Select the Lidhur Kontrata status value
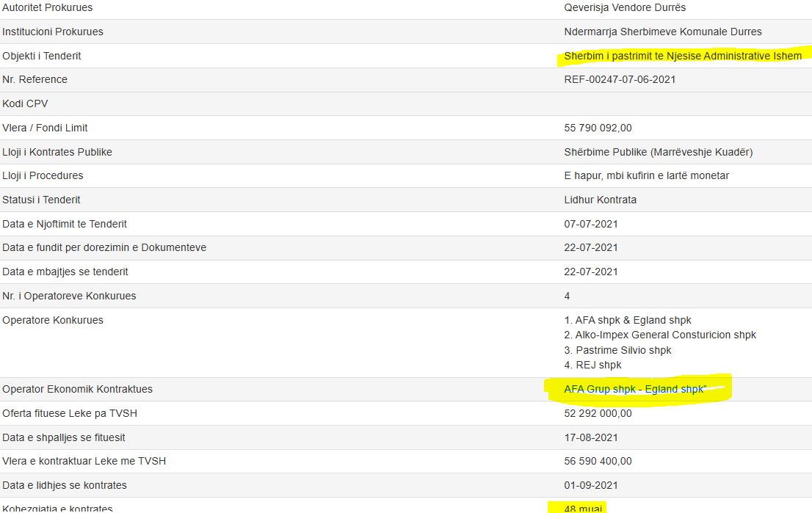The image size is (812, 513). coord(600,200)
